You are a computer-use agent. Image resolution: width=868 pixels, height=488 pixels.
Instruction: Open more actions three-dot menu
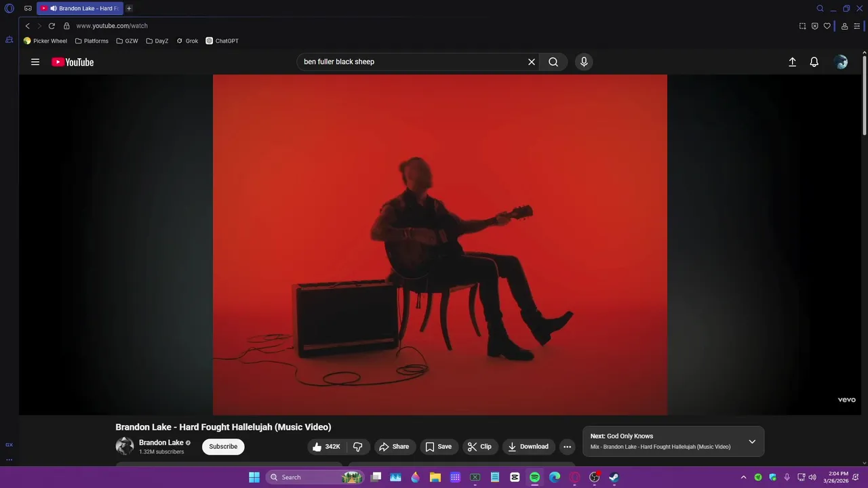pyautogui.click(x=567, y=447)
